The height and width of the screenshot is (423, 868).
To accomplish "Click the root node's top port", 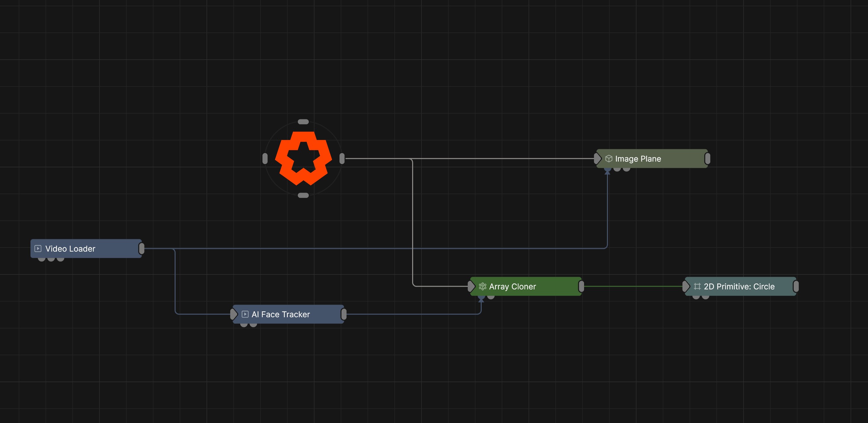I will pos(303,122).
